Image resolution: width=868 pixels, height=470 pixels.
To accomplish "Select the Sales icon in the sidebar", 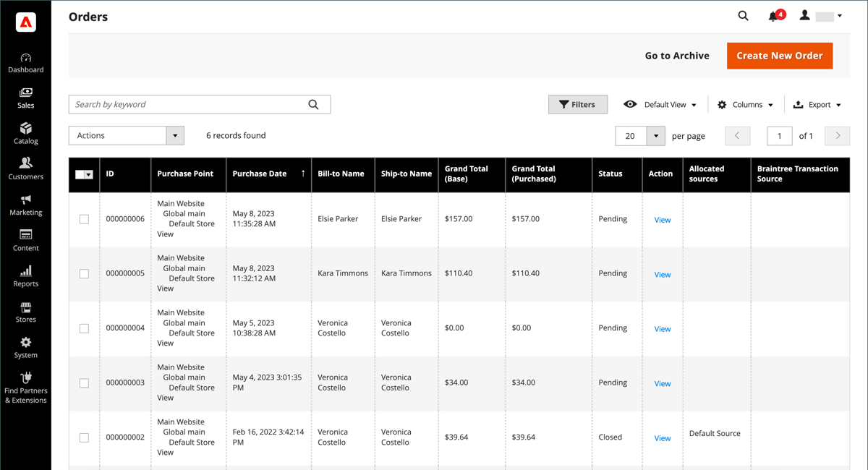I will click(x=25, y=98).
